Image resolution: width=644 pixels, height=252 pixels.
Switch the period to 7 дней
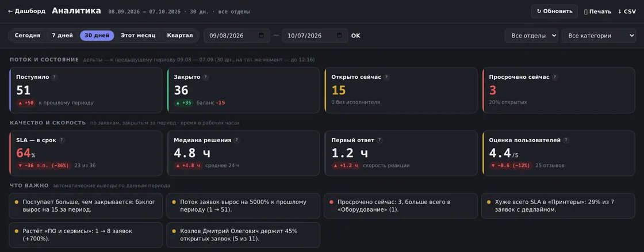63,35
